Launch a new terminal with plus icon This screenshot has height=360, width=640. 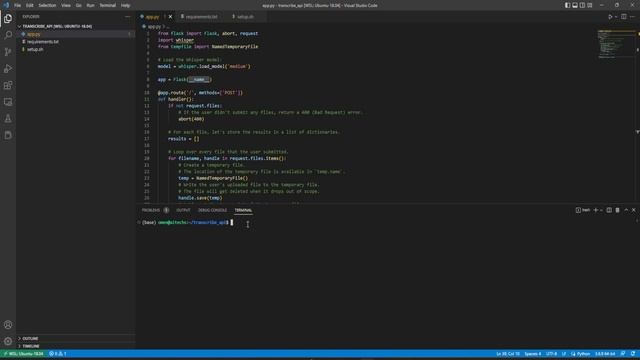[596, 210]
